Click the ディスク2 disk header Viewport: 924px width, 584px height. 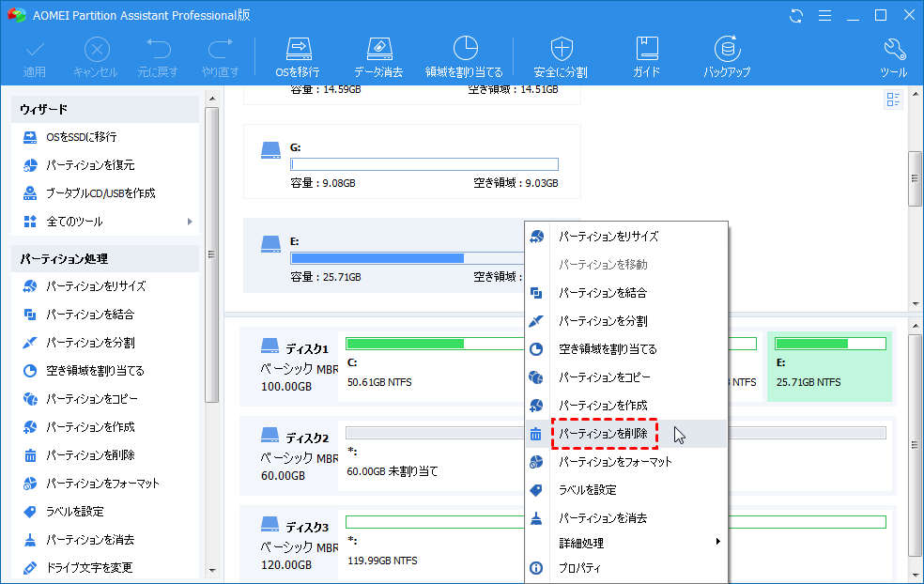click(290, 456)
